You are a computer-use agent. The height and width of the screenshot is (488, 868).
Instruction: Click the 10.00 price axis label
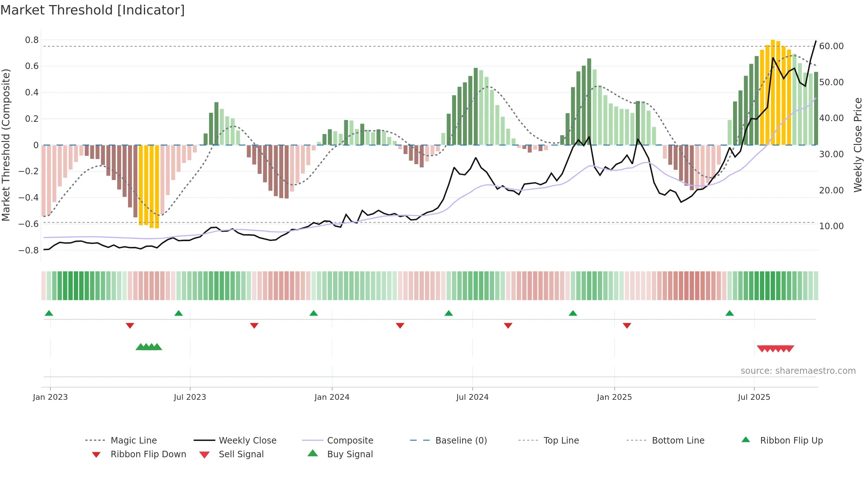point(831,226)
